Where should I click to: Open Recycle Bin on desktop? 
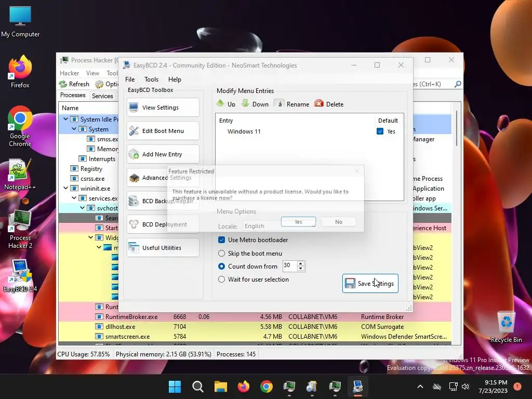click(x=506, y=327)
